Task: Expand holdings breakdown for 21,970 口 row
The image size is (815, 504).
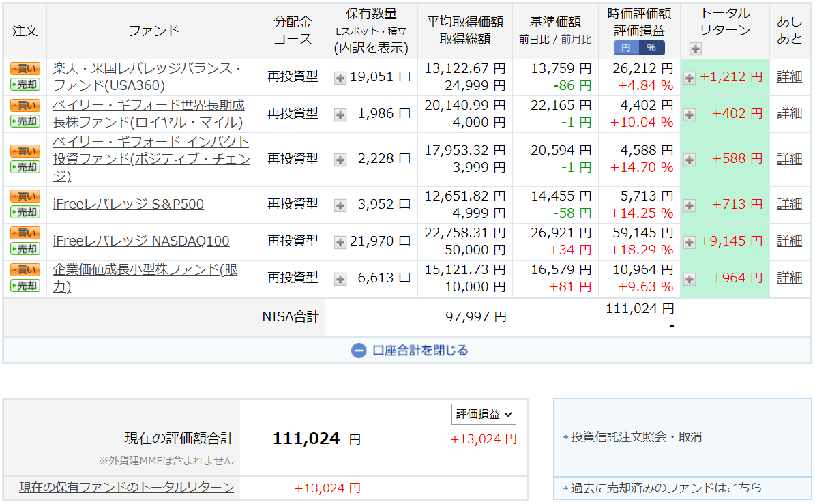Action: coord(340,242)
